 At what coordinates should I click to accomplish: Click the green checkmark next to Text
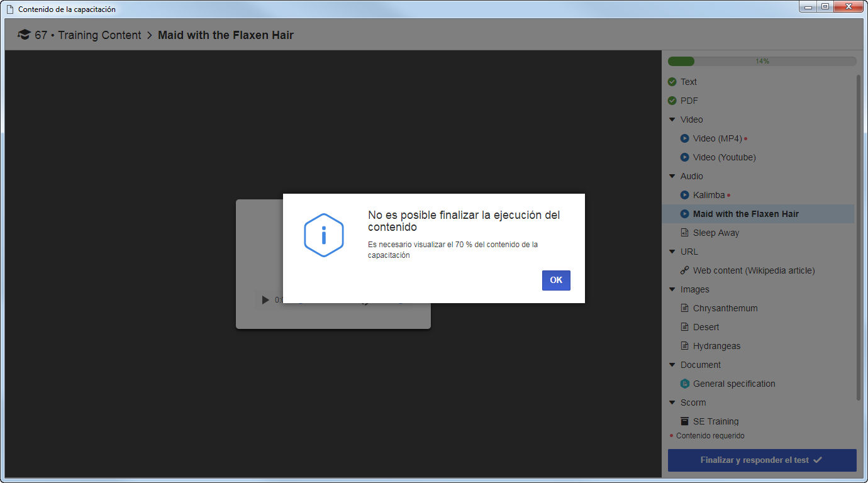point(672,82)
